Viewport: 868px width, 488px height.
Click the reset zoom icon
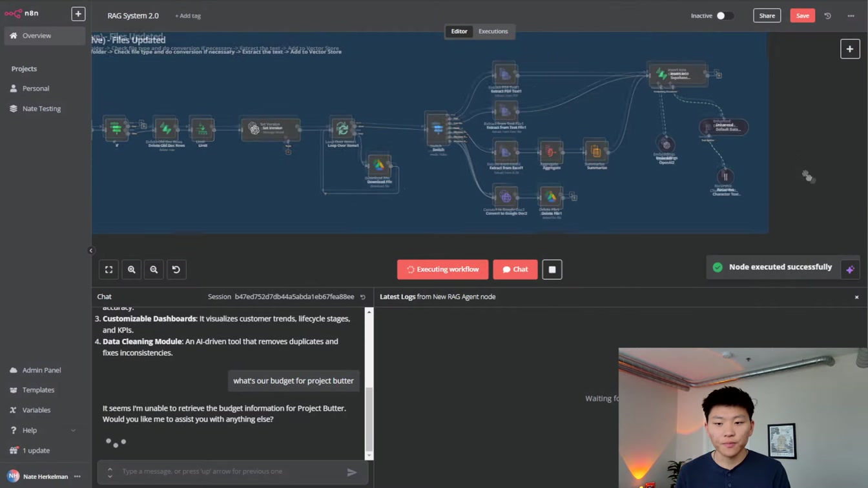pyautogui.click(x=176, y=270)
